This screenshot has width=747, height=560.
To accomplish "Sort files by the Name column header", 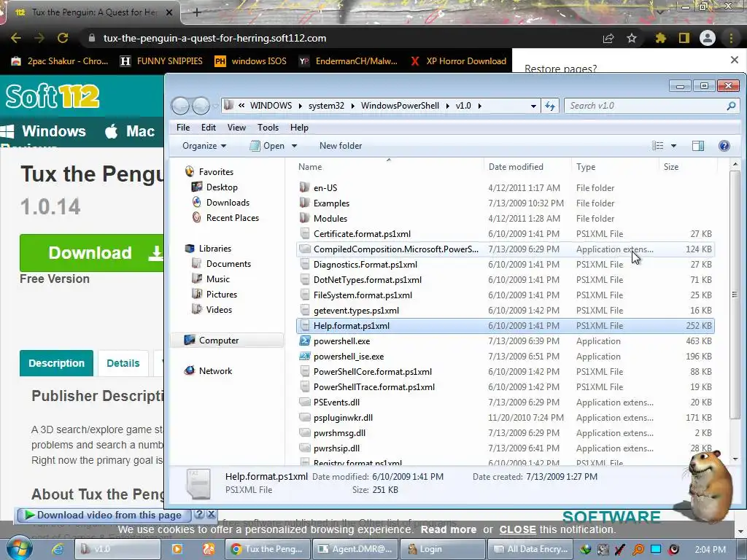I will (310, 167).
